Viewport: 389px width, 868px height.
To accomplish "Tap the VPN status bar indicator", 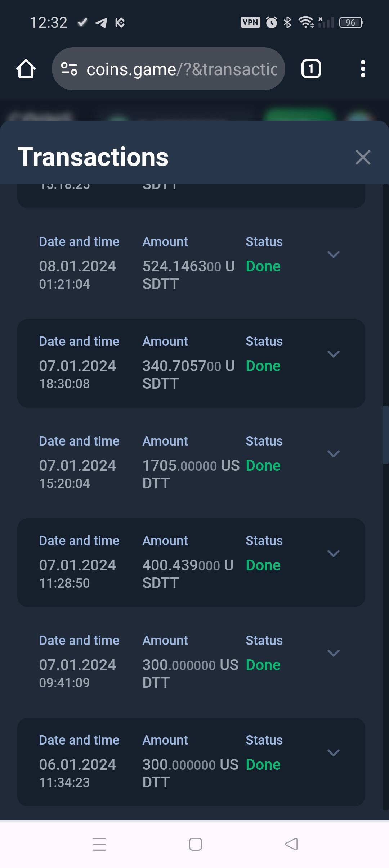I will click(x=250, y=23).
